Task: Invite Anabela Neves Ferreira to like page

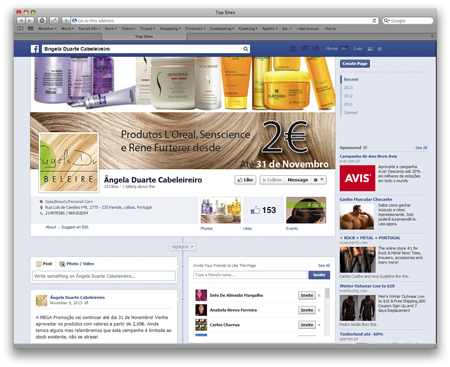Action: [307, 310]
